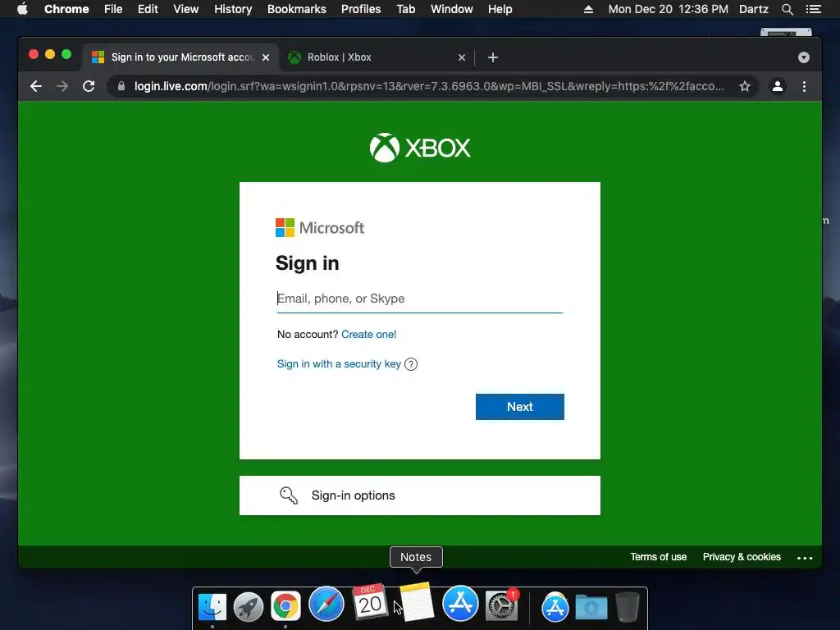Open Sign-in options
Viewport: 840px width, 630px height.
[419, 495]
